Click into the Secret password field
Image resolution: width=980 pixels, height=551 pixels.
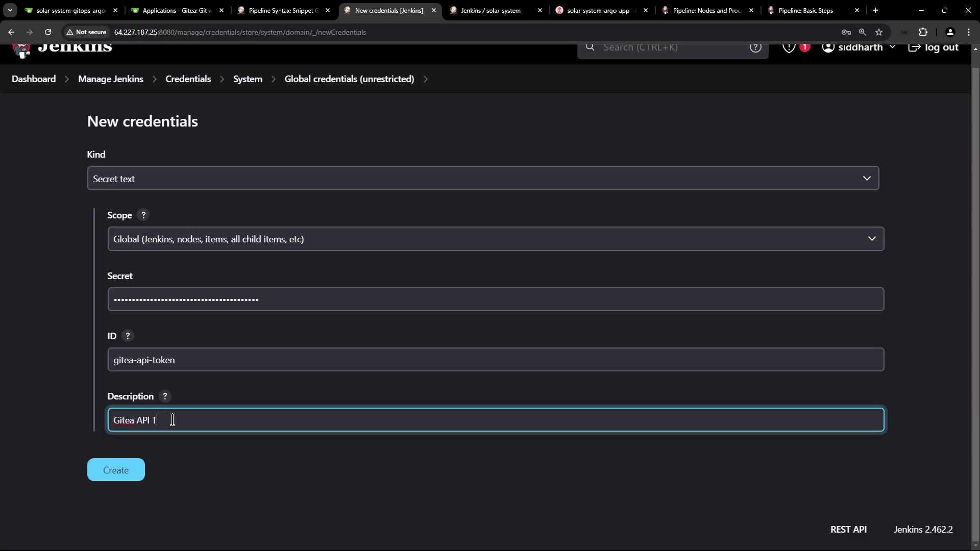(495, 299)
